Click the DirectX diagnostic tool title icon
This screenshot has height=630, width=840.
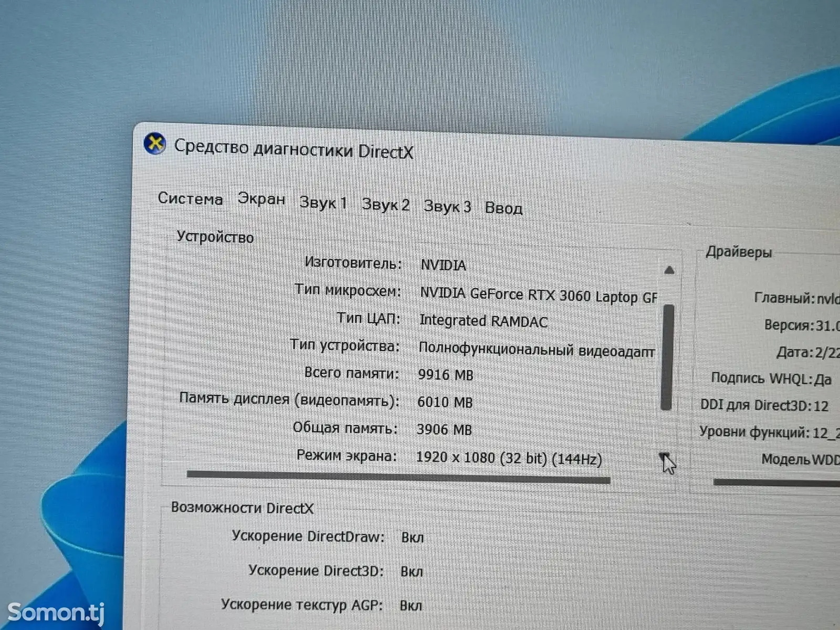tap(155, 144)
